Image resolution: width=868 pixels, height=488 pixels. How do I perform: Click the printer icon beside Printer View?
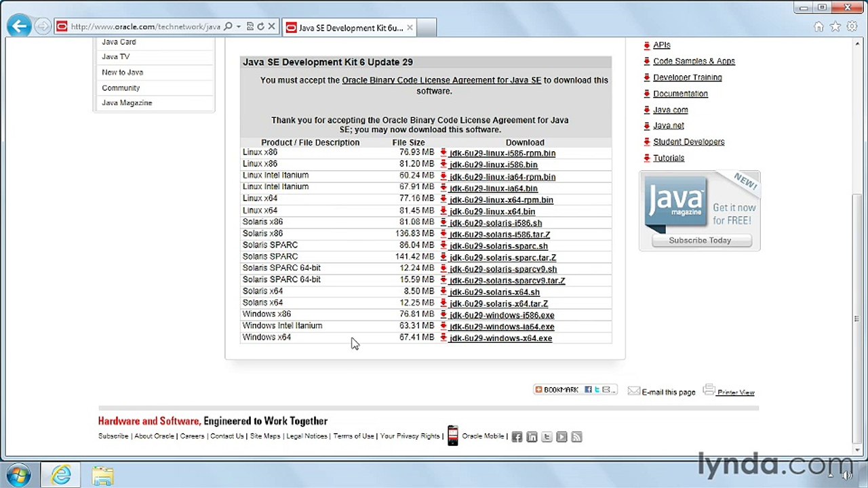coord(709,390)
